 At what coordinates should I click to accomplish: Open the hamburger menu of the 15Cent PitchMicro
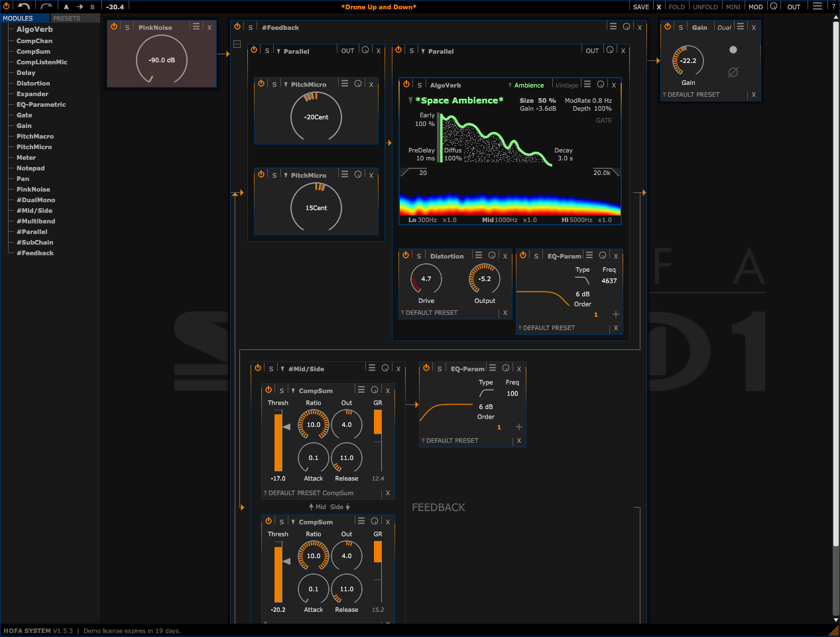345,174
